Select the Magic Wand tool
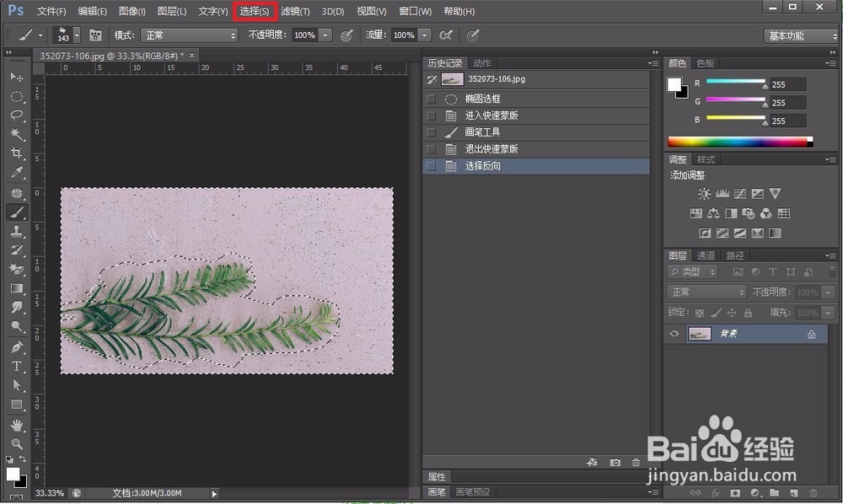Image resolution: width=843 pixels, height=504 pixels. (x=17, y=134)
